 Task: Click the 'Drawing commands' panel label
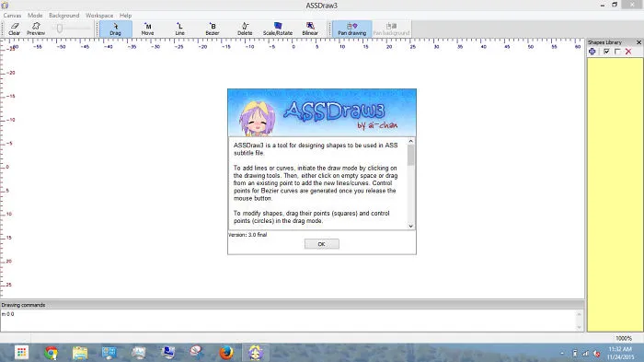point(23,305)
